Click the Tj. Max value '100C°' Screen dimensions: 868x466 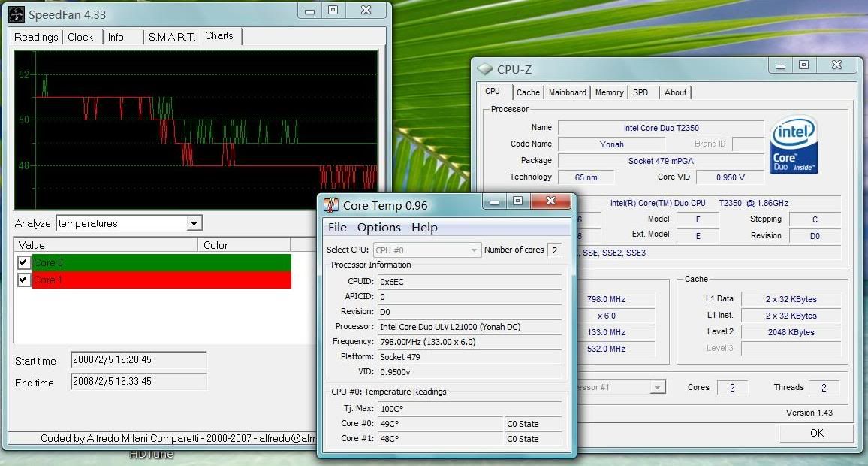pos(469,409)
